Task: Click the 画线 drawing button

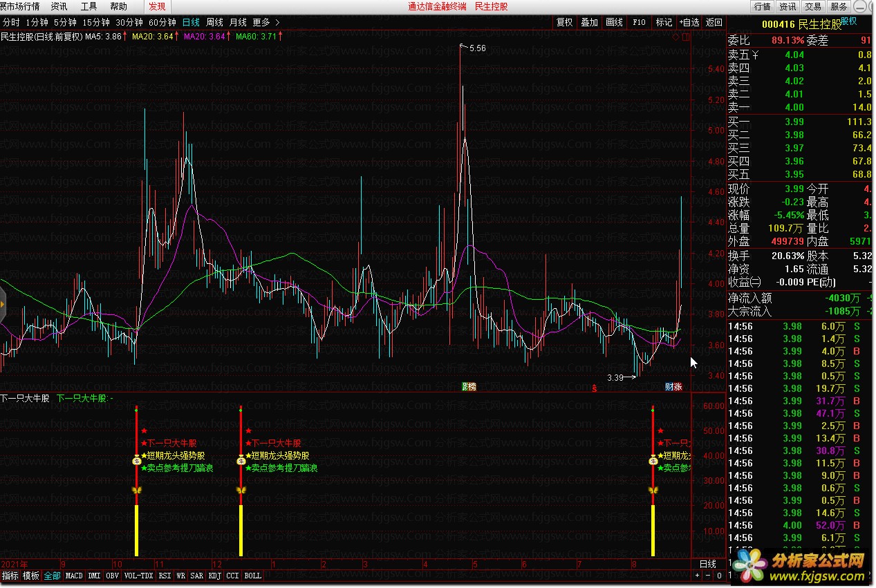Action: click(x=615, y=22)
